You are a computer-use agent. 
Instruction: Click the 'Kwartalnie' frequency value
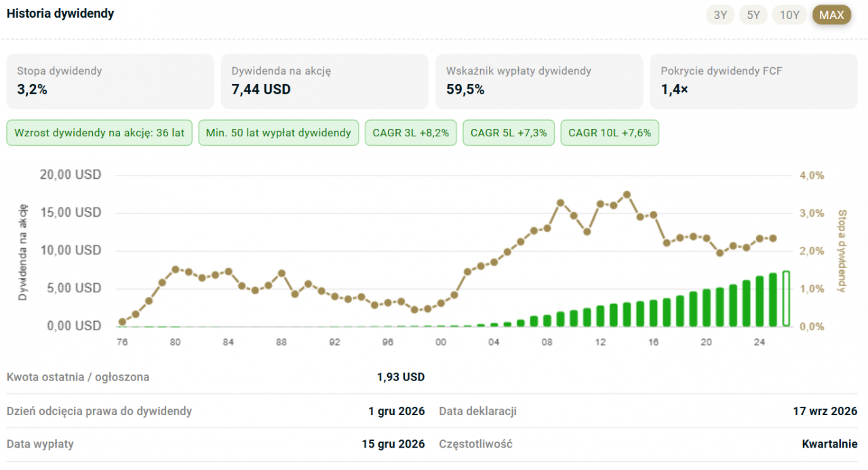click(x=829, y=444)
